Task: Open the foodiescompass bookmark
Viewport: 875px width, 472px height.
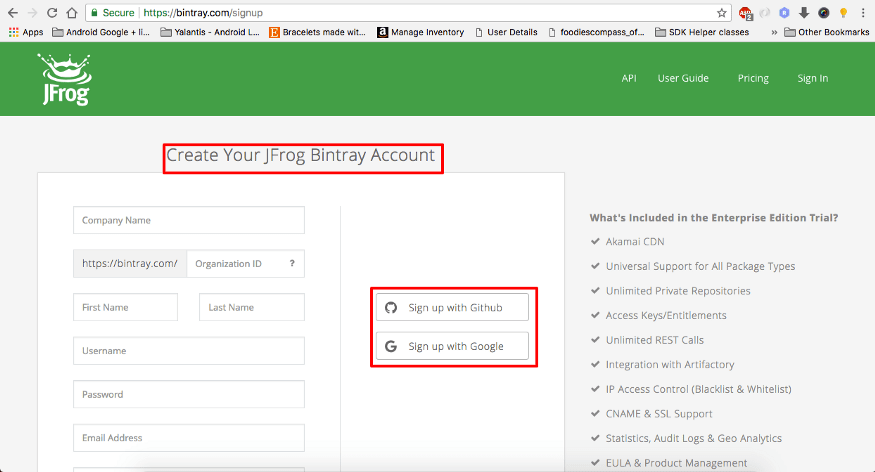Action: click(x=597, y=32)
